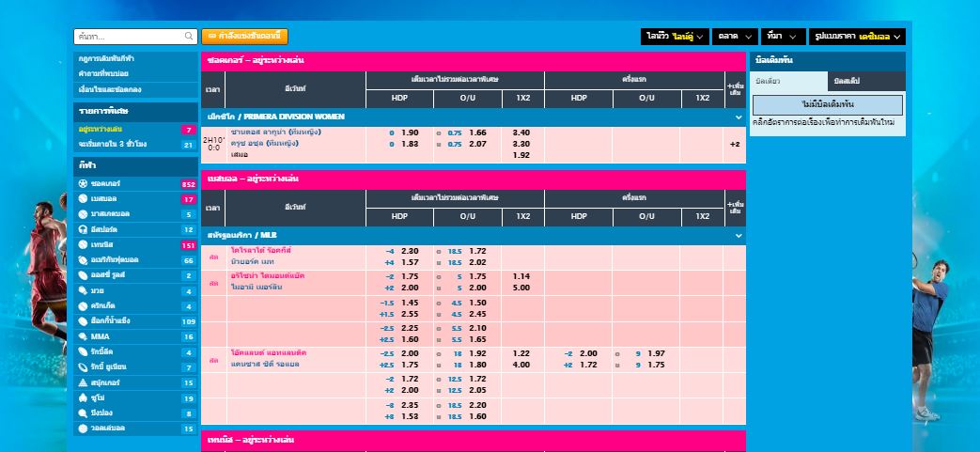Click inside the search input field
980x452 pixels.
[129, 37]
